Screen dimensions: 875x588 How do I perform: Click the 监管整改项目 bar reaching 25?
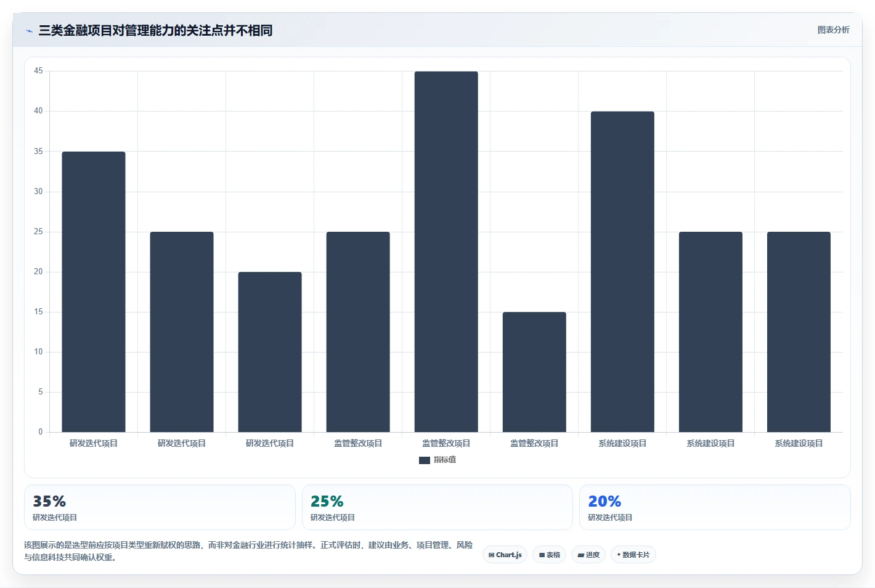(x=358, y=332)
